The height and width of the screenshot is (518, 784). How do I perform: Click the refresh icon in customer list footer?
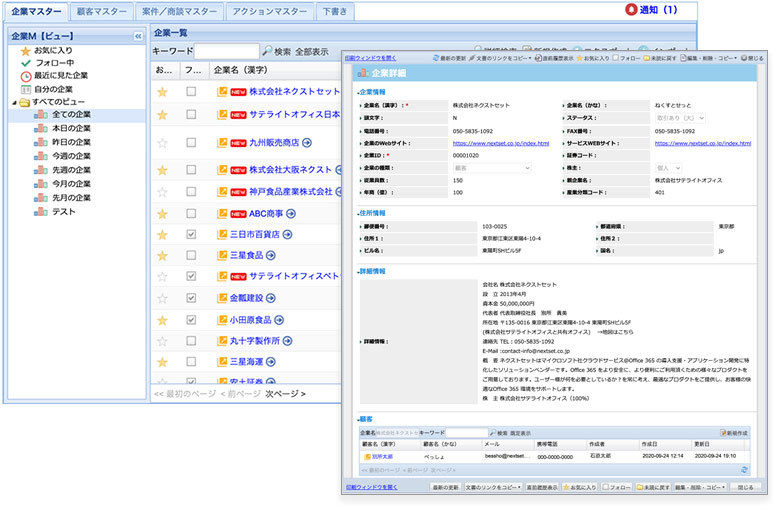pyautogui.click(x=744, y=470)
